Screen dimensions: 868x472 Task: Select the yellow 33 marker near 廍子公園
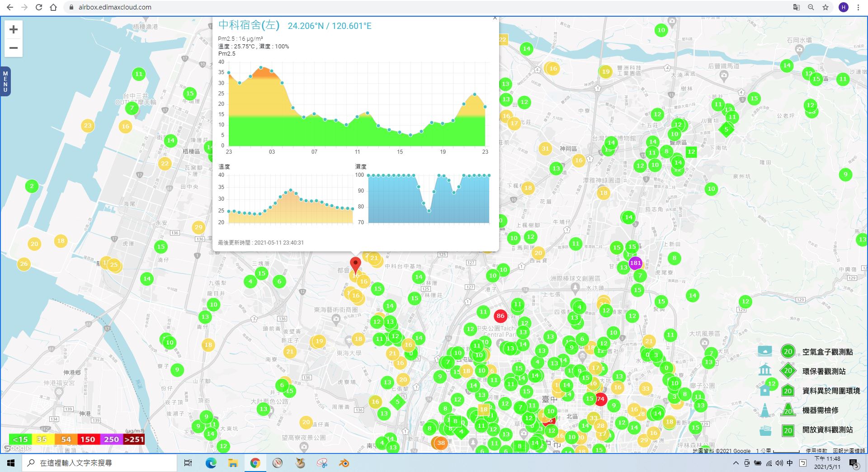pos(646,388)
